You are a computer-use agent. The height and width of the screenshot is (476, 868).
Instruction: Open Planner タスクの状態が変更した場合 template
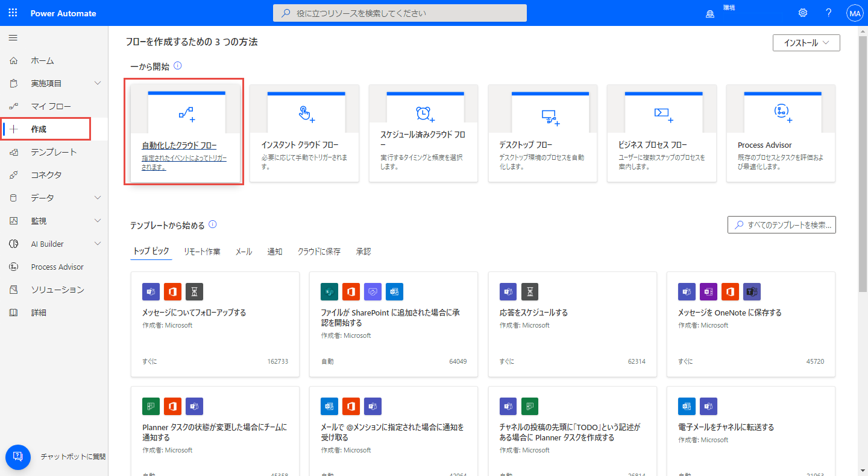(x=215, y=432)
